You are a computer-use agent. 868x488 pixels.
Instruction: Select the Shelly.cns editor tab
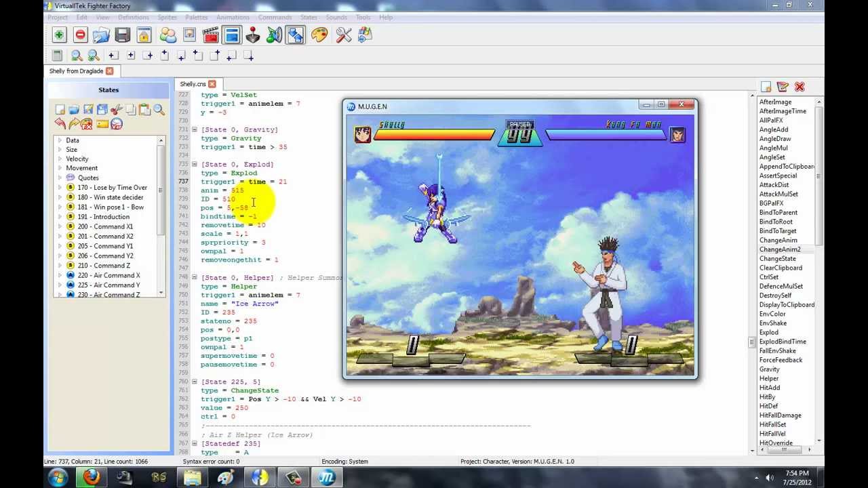tap(193, 84)
